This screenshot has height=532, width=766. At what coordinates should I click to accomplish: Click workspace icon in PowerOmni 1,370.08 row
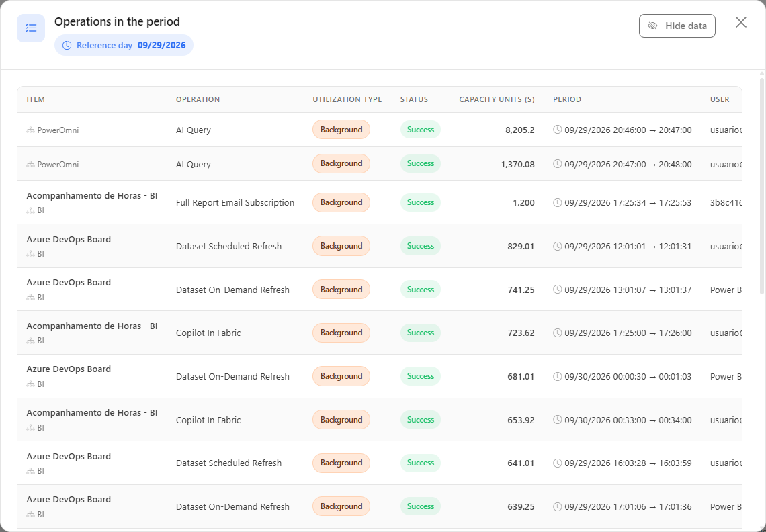[x=30, y=164]
